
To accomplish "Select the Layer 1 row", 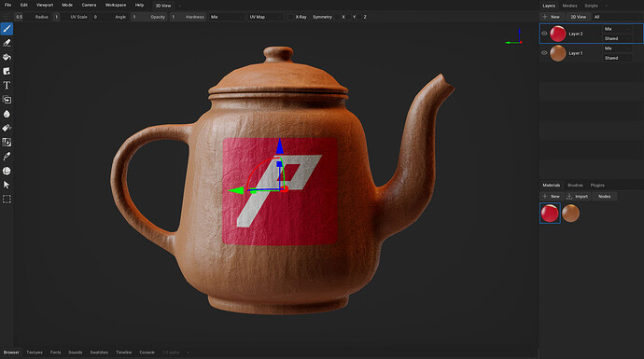I will pos(591,53).
